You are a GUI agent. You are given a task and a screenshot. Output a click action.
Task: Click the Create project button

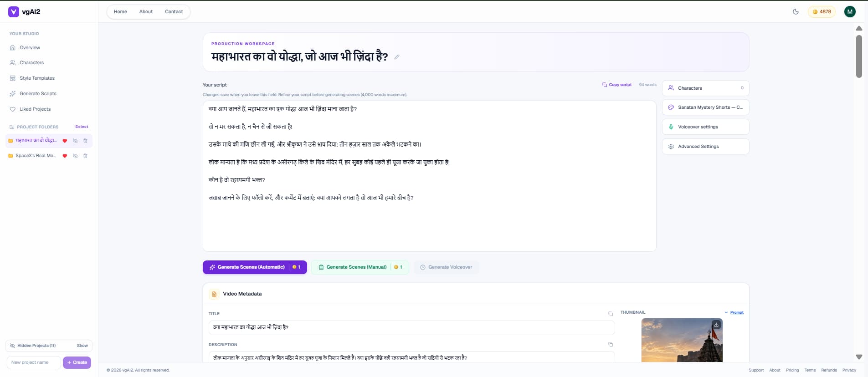pos(77,362)
